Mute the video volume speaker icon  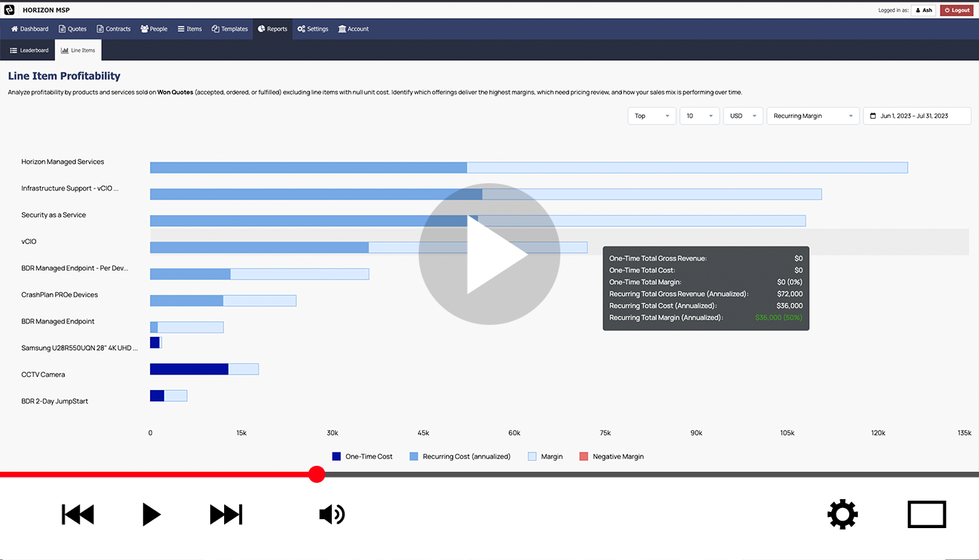(332, 514)
